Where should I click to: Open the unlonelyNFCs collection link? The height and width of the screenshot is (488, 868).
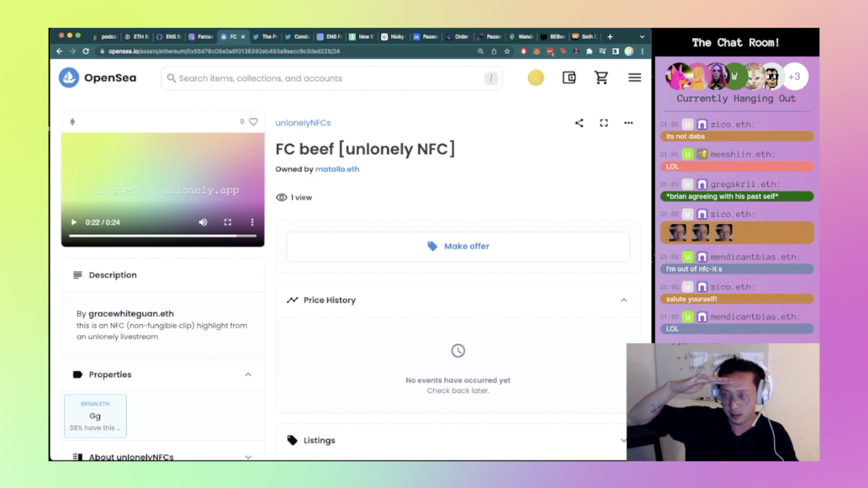point(303,123)
